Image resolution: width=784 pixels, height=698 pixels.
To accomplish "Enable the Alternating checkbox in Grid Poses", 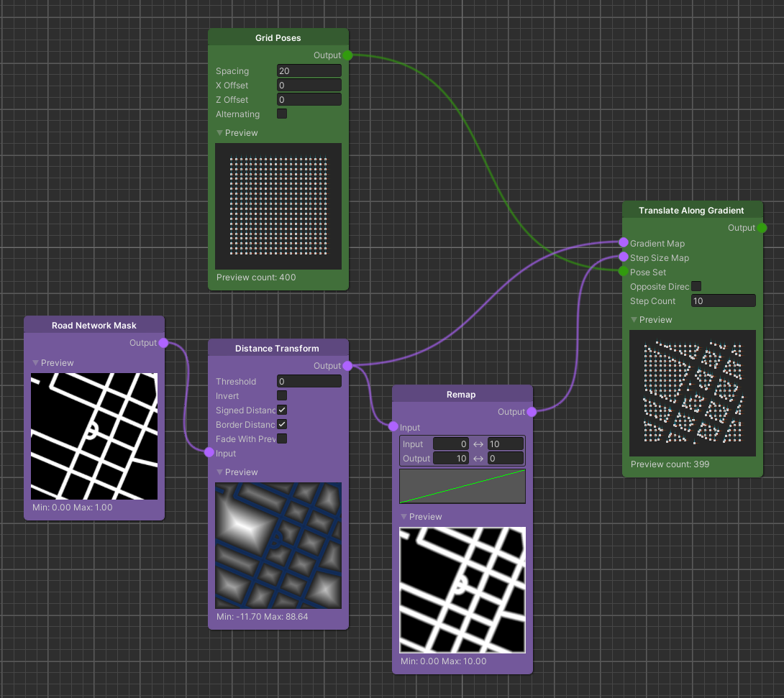I will [282, 114].
